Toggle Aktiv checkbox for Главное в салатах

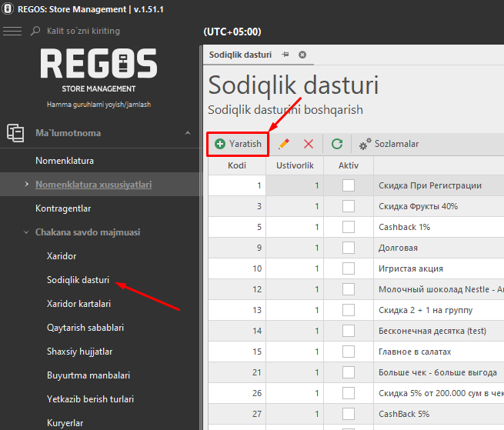click(349, 352)
